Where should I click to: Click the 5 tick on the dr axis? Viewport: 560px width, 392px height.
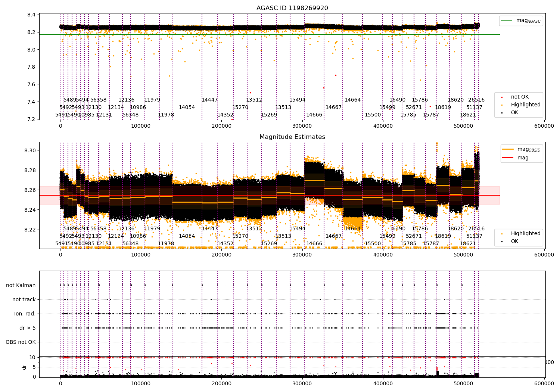(34, 367)
